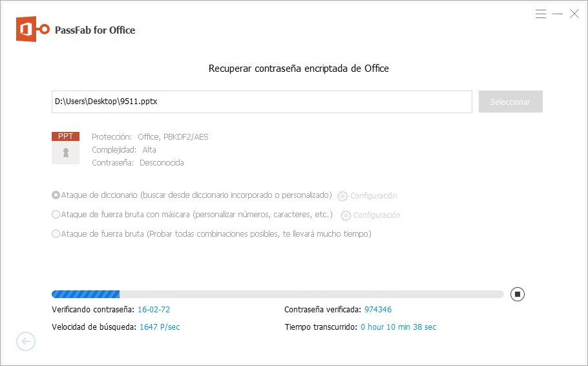Screen dimensions: 588x366
Task: Go back using the arrow button
Action: click(26, 341)
